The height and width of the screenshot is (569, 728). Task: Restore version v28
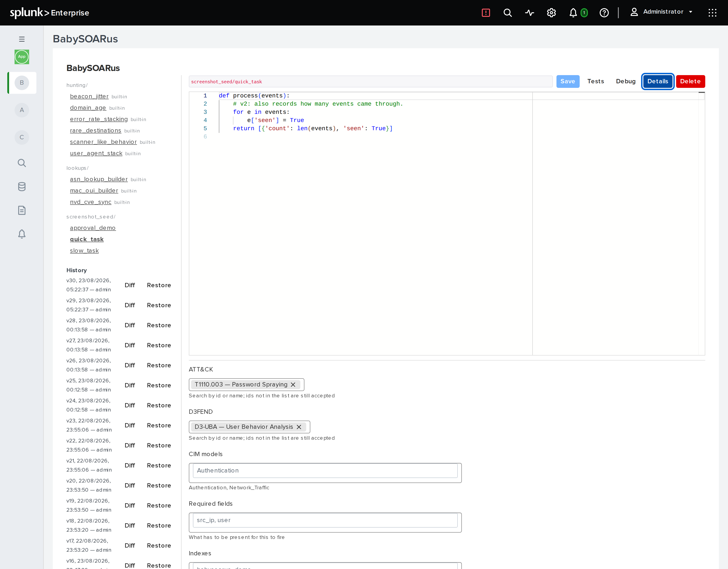pyautogui.click(x=159, y=325)
